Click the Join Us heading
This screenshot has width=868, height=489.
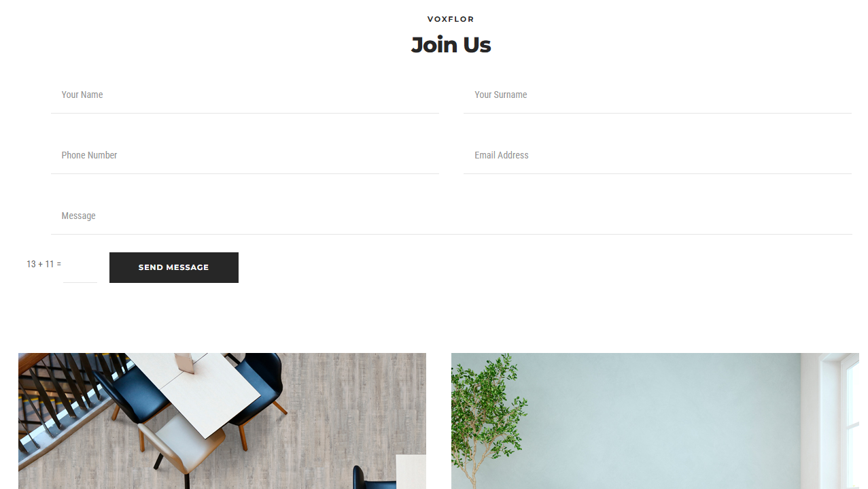coord(451,45)
